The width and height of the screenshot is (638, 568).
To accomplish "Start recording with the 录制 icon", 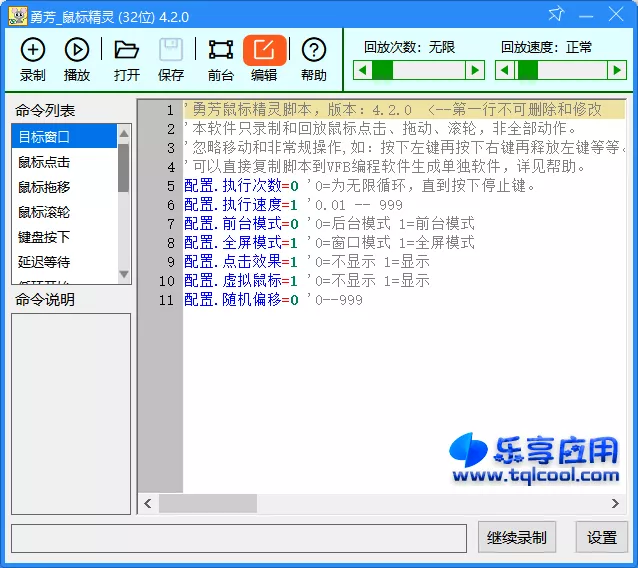I will coord(33,50).
